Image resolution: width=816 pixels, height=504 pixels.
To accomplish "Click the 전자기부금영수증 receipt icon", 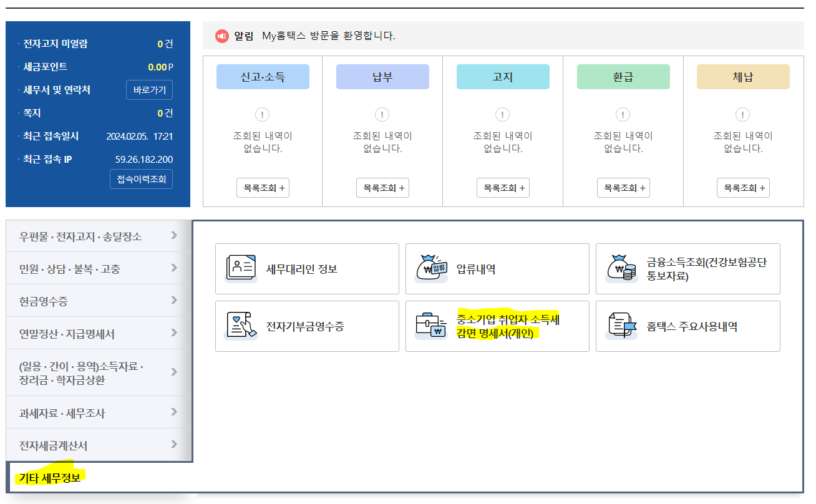I will point(241,326).
